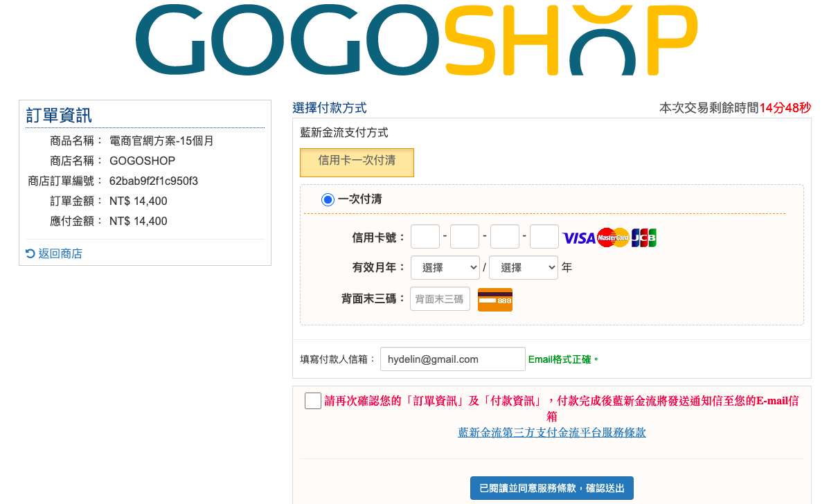Click order number 62bab9f2f1c950f3
The image size is (838, 504).
click(x=154, y=181)
